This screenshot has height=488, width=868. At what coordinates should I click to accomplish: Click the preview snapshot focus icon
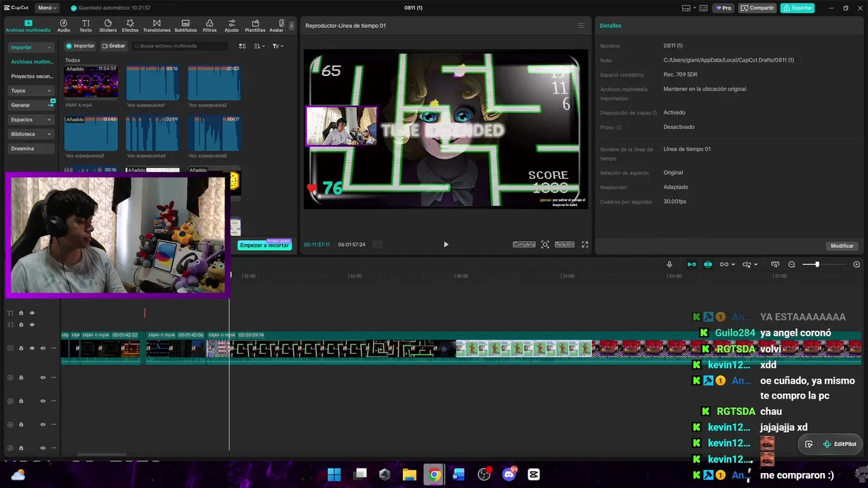pyautogui.click(x=545, y=245)
